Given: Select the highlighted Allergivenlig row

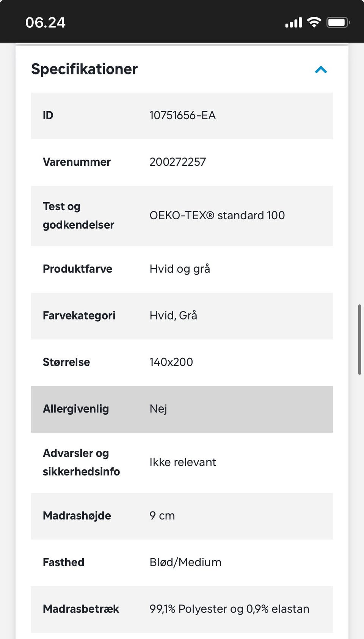Looking at the screenshot, I should (x=182, y=409).
